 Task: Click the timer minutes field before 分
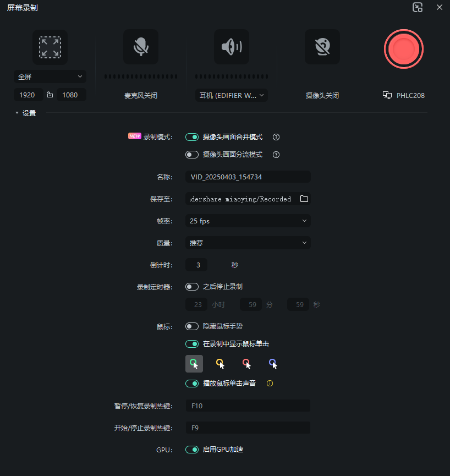click(x=251, y=304)
